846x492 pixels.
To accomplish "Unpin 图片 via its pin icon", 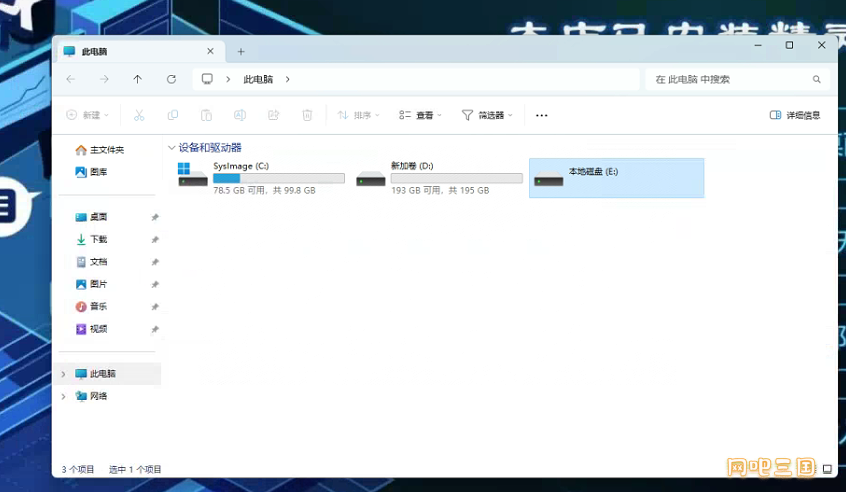I will pos(155,284).
